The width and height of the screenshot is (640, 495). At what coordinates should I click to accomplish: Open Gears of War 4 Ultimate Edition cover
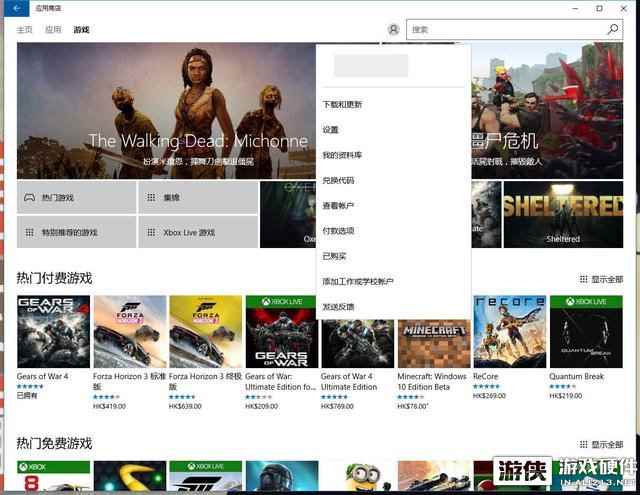[x=358, y=344]
